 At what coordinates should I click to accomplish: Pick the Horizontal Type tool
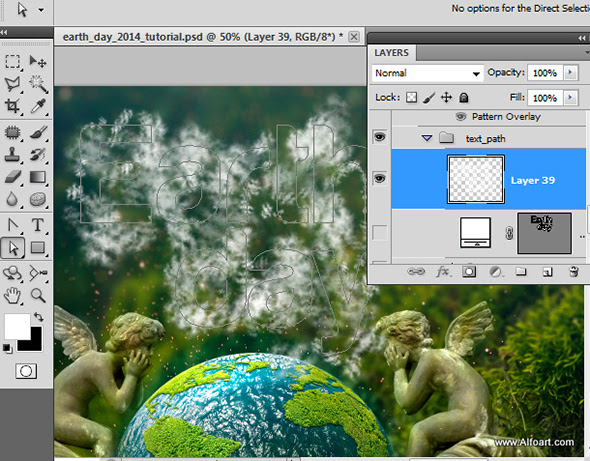(38, 225)
